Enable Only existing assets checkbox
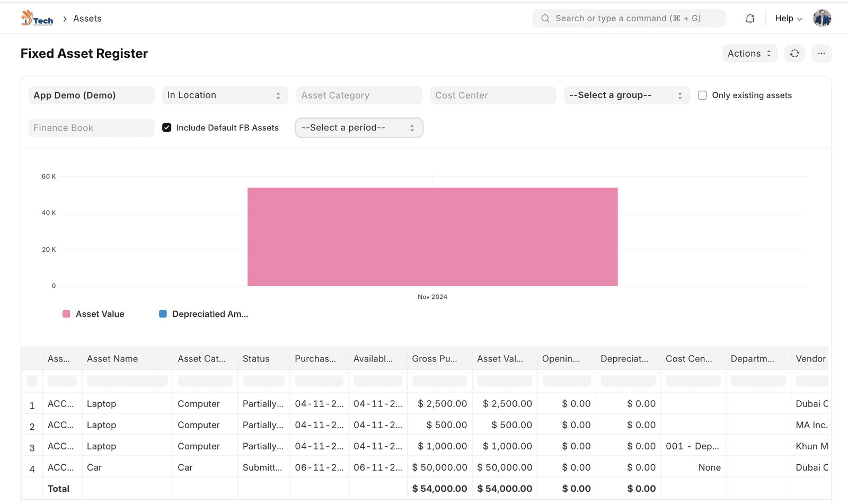This screenshot has height=504, width=848. (x=702, y=95)
